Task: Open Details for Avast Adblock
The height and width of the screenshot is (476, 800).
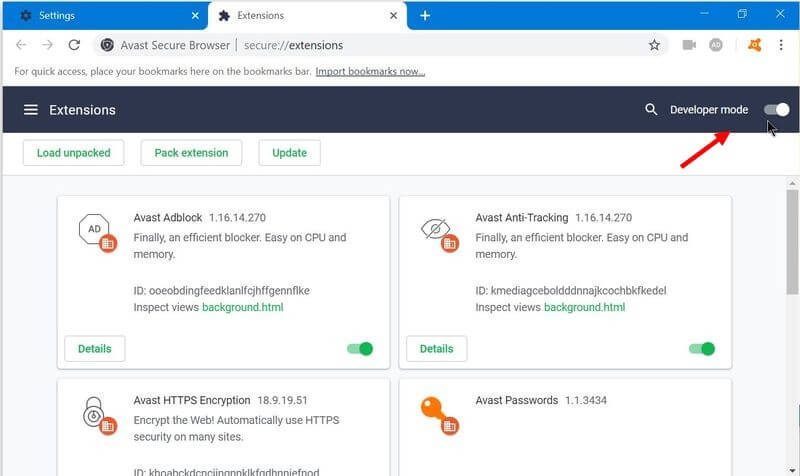Action: click(94, 348)
